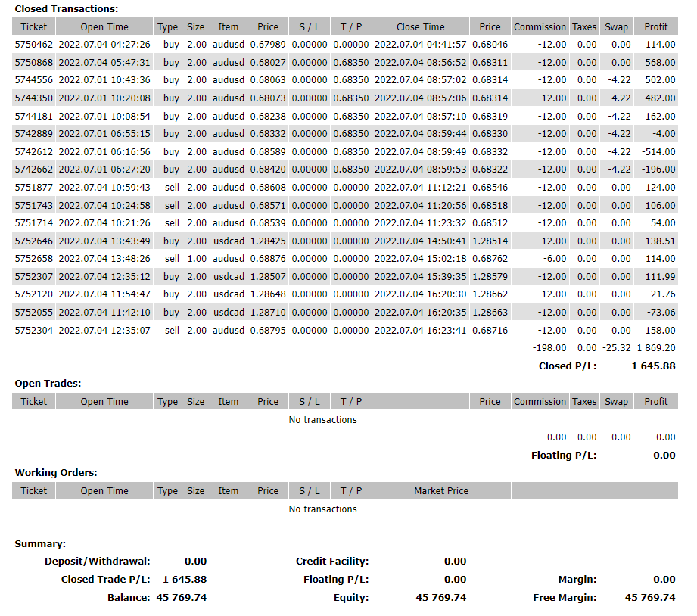Click ticket 5751877
The width and height of the screenshot is (697, 616).
tap(34, 188)
